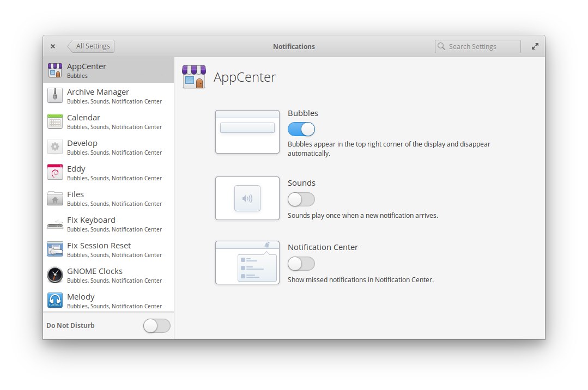The width and height of the screenshot is (588, 390).
Task: Click the Archive Manager zipper icon
Action: tap(54, 96)
